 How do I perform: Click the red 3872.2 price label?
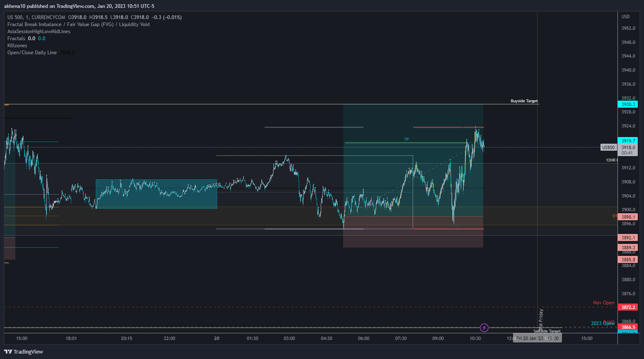click(x=628, y=307)
